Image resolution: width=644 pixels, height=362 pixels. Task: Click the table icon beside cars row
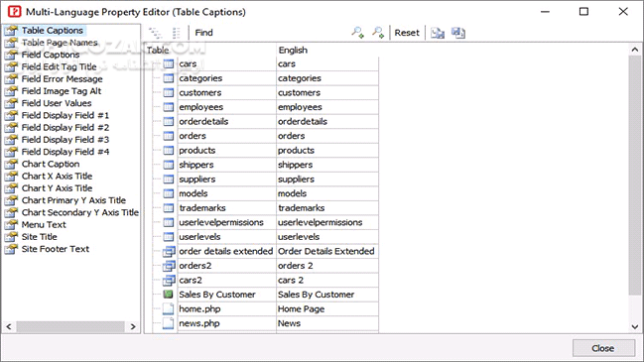pos(169,63)
